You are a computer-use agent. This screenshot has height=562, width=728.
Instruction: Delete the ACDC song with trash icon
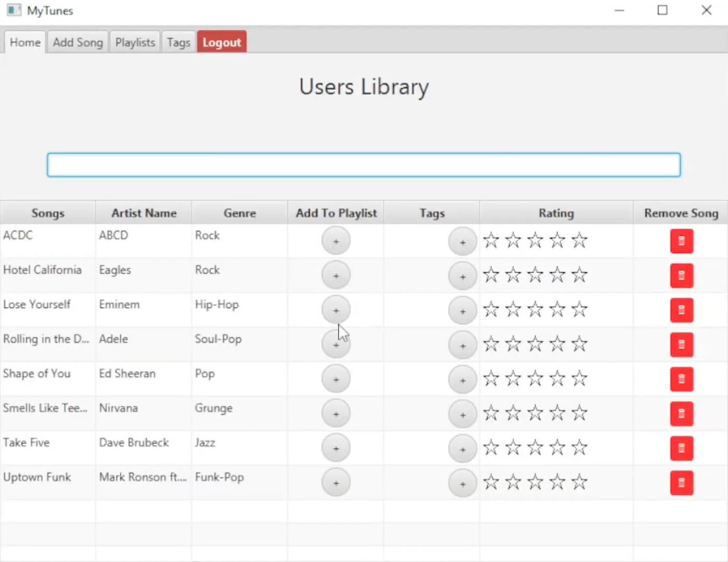(x=681, y=241)
